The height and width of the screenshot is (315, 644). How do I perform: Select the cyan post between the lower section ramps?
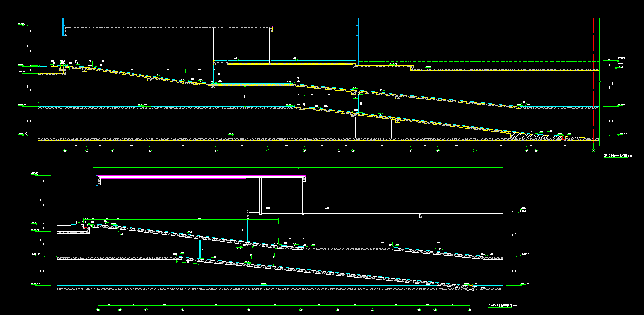[x=200, y=249]
